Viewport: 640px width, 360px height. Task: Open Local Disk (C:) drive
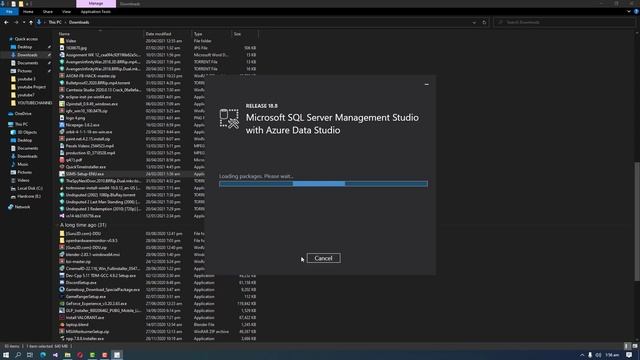(29, 188)
